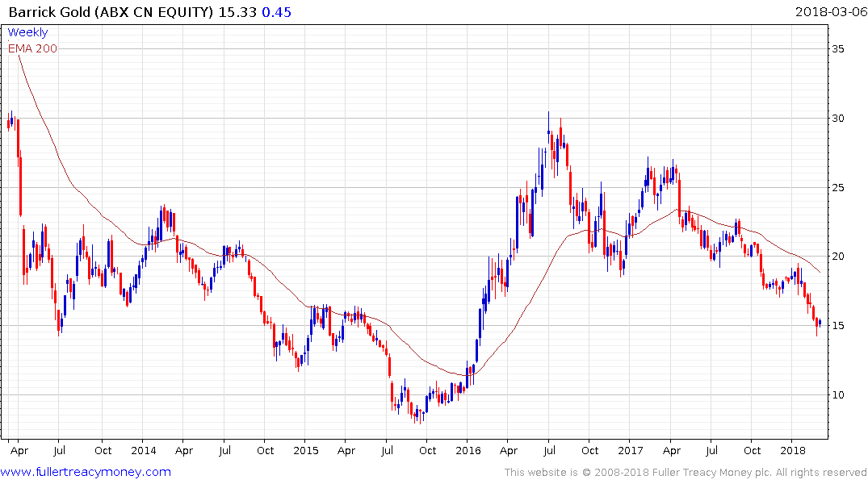Click the 2018 time axis label
This screenshot has width=868, height=484.
pyautogui.click(x=793, y=451)
